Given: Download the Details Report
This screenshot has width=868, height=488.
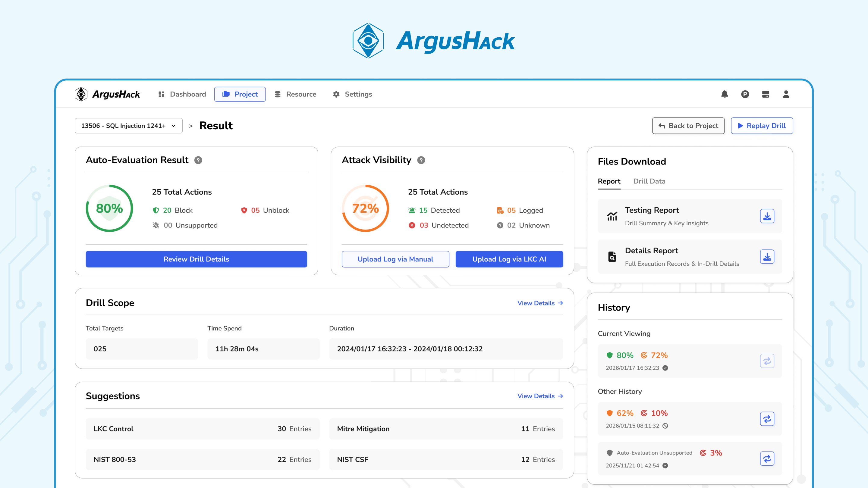Looking at the screenshot, I should (767, 257).
